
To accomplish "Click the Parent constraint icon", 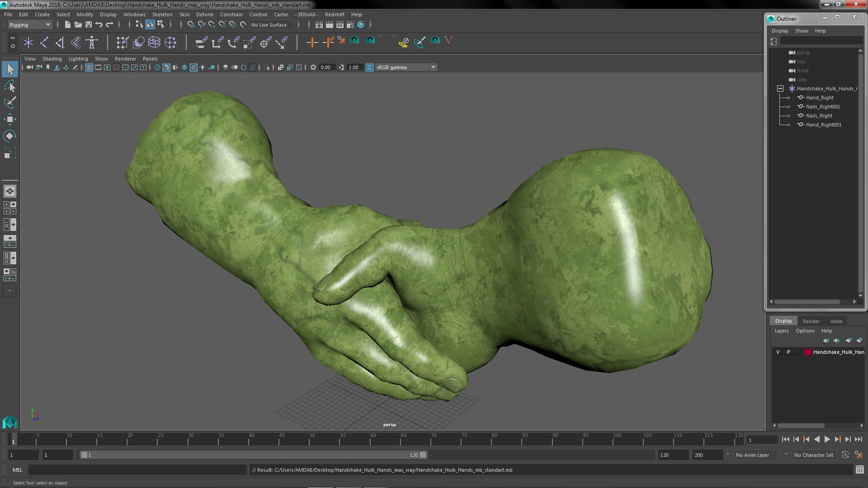I will 201,42.
